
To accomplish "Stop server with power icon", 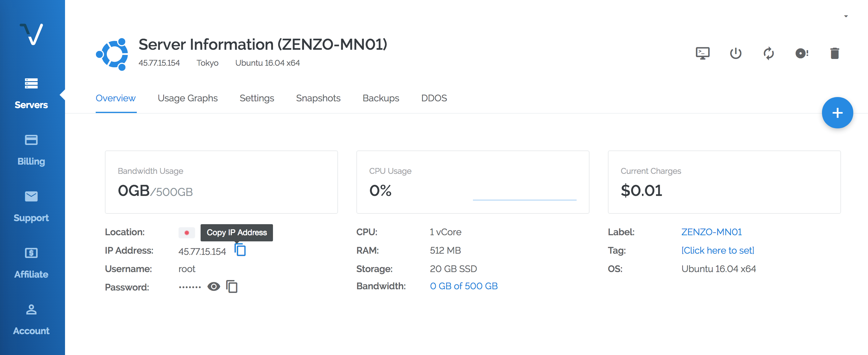I will coord(735,53).
